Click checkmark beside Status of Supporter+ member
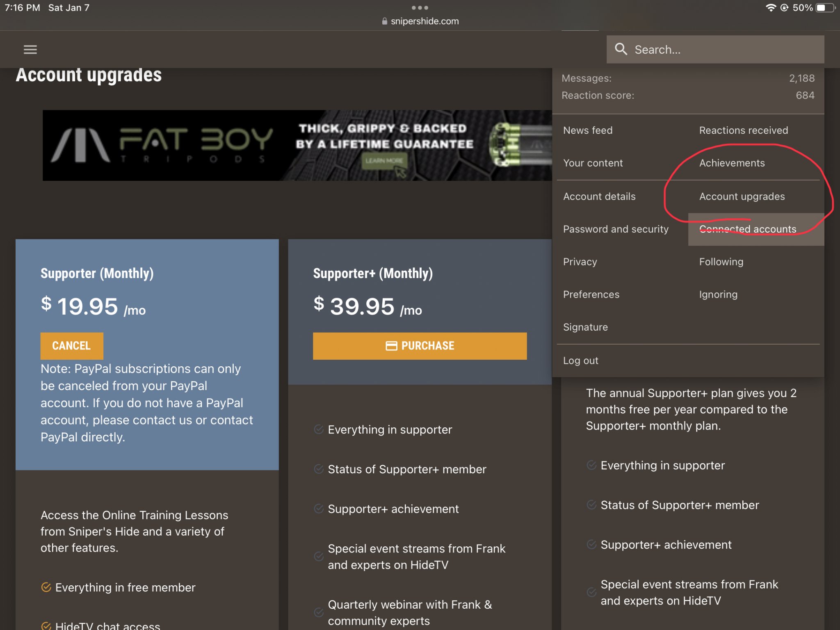Image resolution: width=840 pixels, height=630 pixels. point(319,469)
